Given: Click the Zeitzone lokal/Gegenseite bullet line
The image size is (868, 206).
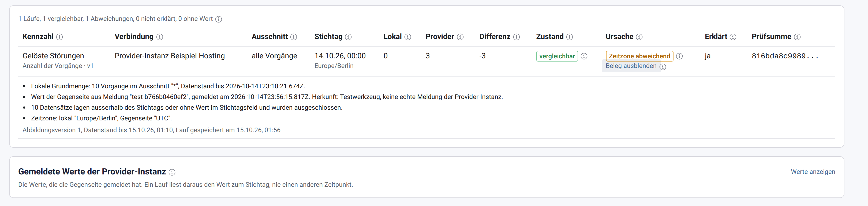Looking at the screenshot, I should click(102, 119).
